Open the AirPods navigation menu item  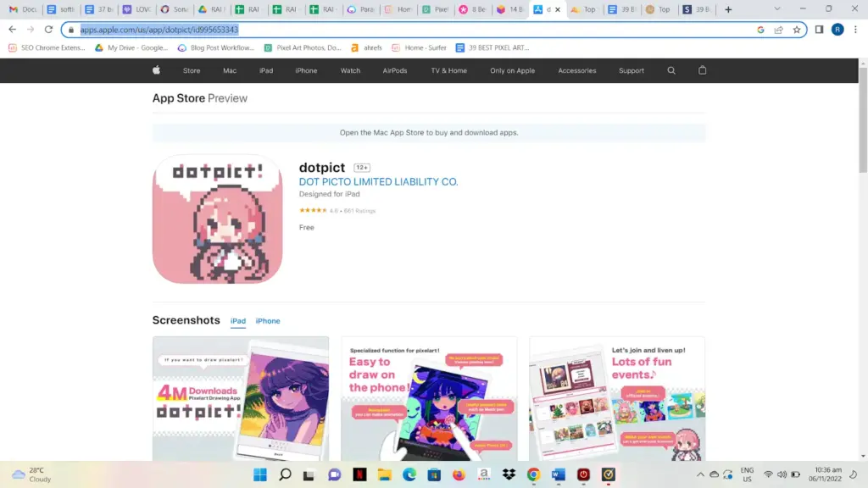pos(395,70)
